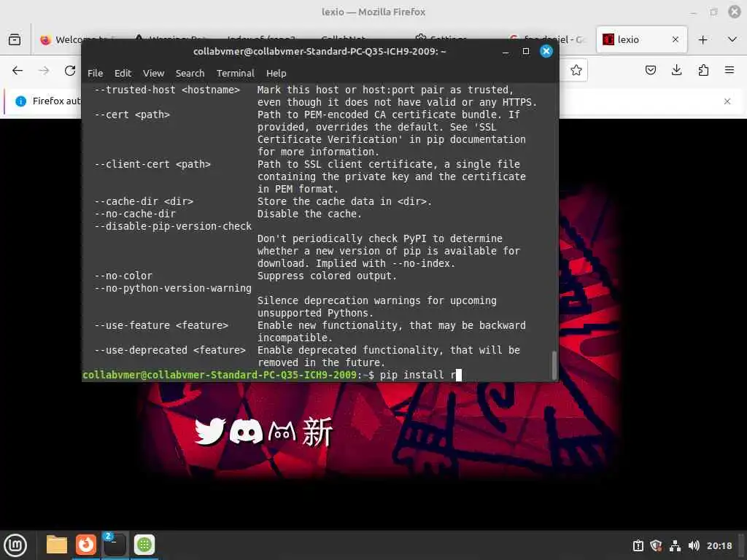Open the Help menu in terminal

point(276,74)
